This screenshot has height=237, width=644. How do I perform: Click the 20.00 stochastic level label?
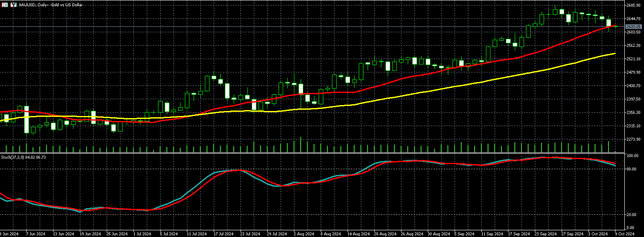(x=632, y=215)
